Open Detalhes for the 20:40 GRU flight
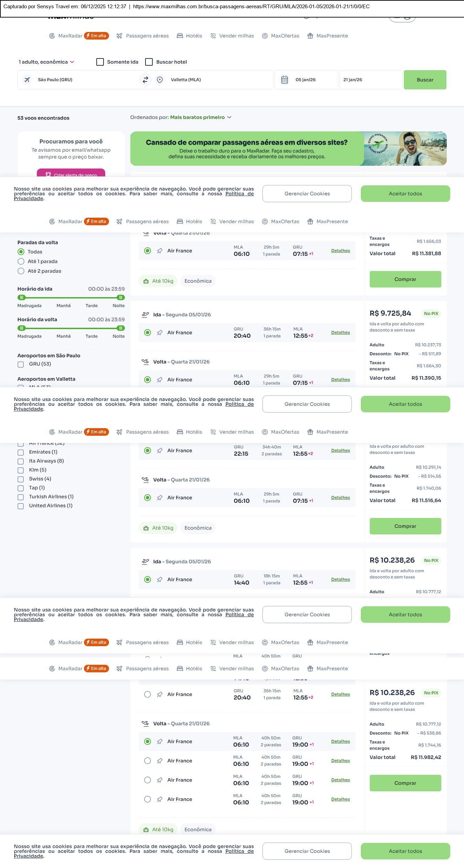The width and height of the screenshot is (464, 868). [341, 333]
